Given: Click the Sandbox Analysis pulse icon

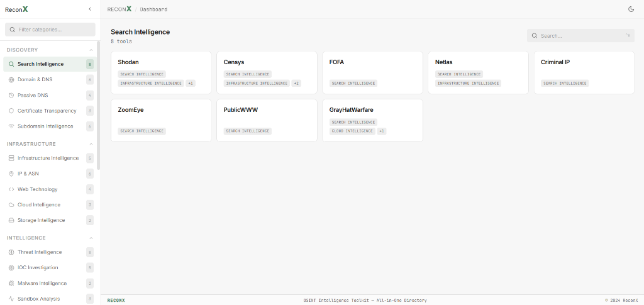Looking at the screenshot, I should [x=11, y=299].
